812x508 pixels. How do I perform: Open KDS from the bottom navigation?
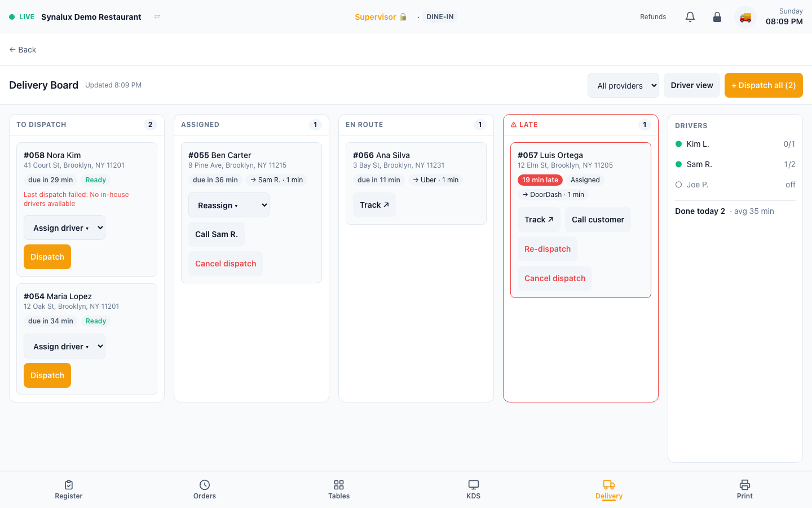(x=474, y=489)
